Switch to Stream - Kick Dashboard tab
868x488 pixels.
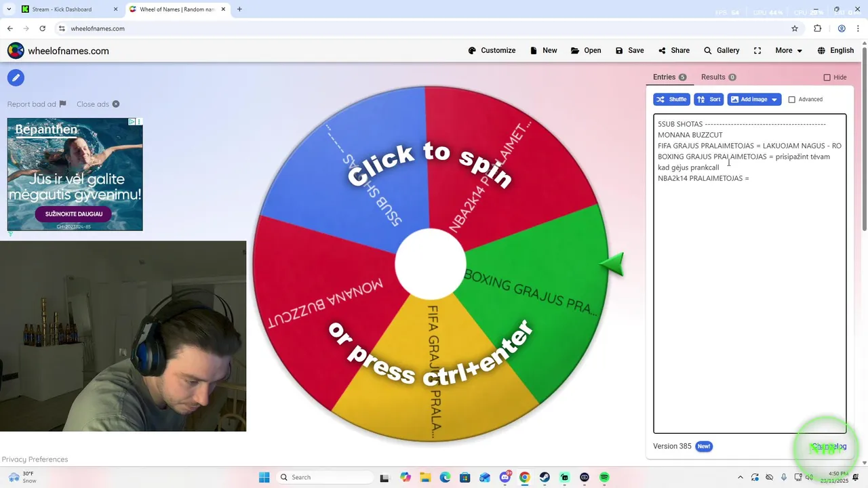pos(68,9)
